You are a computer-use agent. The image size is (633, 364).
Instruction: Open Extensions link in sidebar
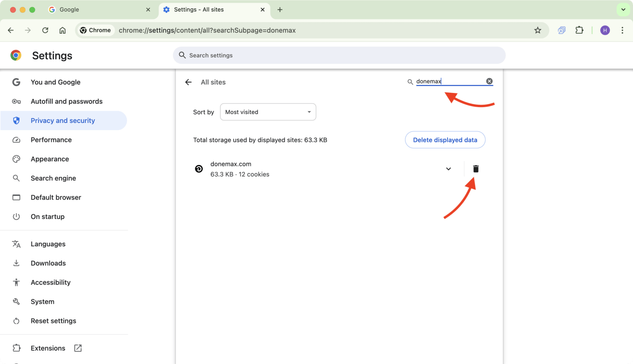48,348
